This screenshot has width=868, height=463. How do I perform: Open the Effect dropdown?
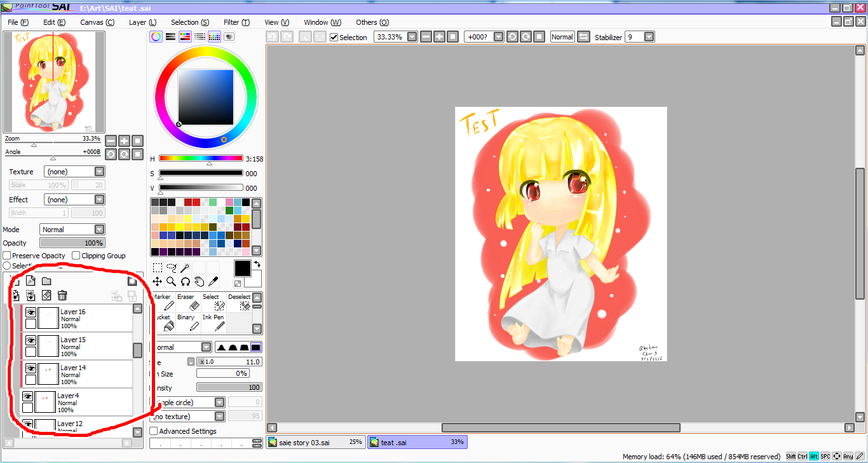click(74, 200)
